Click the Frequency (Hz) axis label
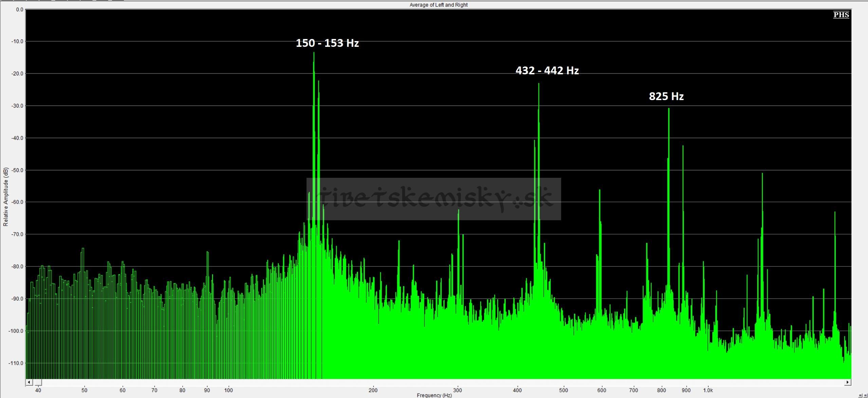 click(434, 395)
